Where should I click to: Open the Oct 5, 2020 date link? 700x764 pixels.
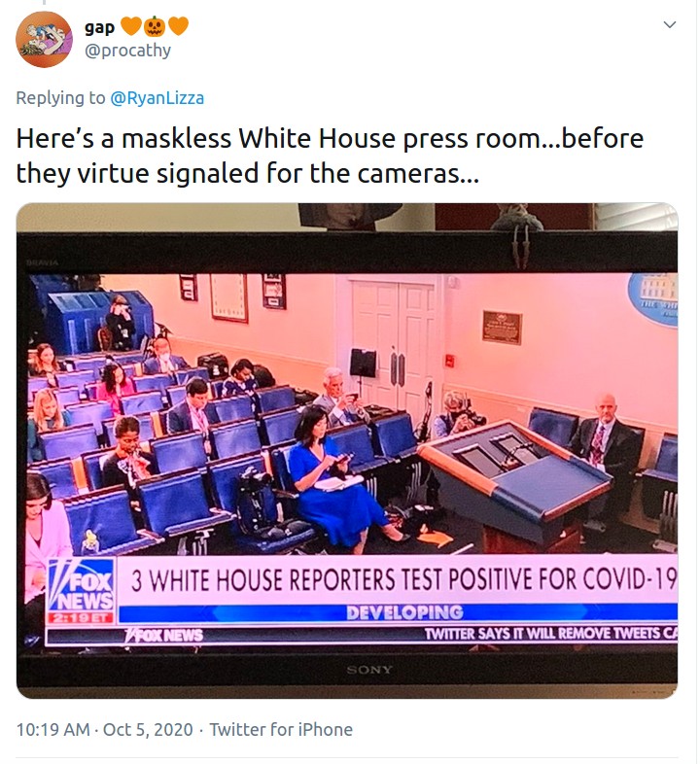(148, 729)
